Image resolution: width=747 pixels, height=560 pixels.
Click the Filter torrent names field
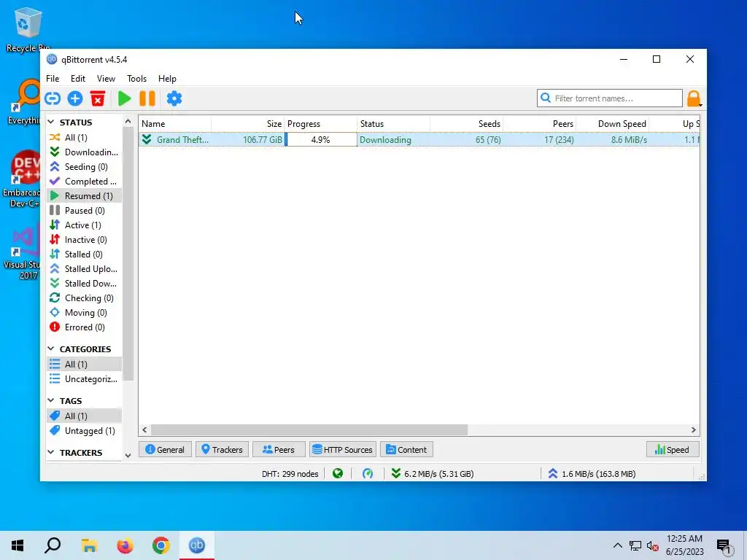609,98
